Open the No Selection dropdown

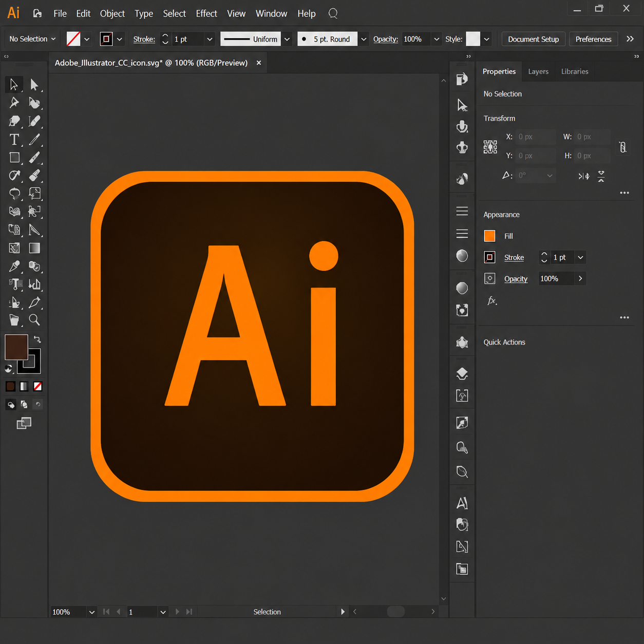pyautogui.click(x=32, y=39)
